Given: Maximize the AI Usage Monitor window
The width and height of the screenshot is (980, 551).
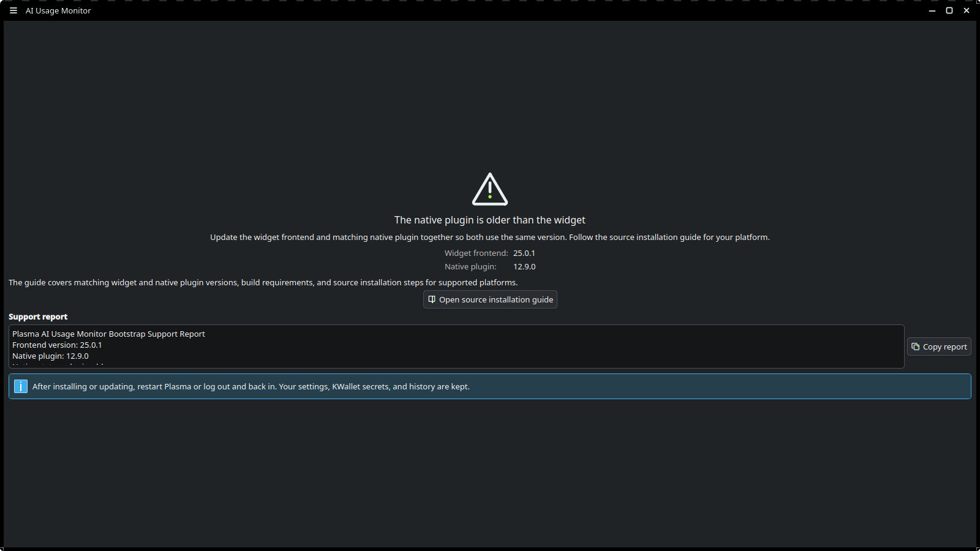Looking at the screenshot, I should coord(949,10).
